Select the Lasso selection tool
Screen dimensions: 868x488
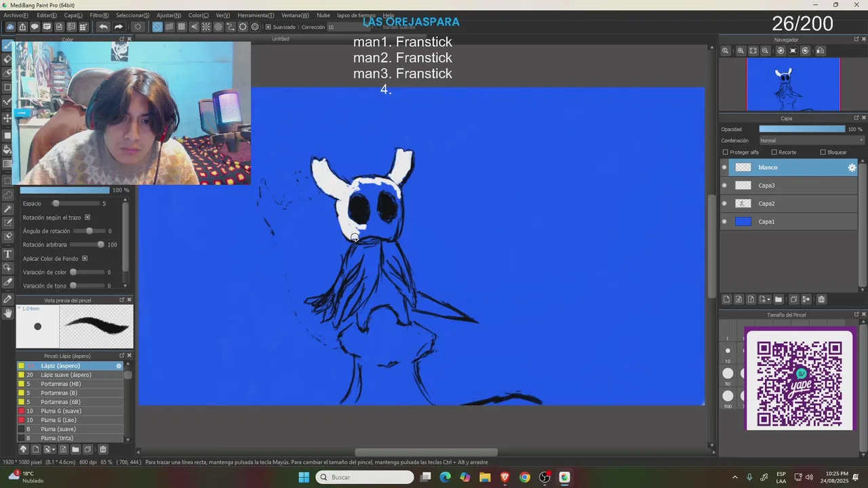[7, 195]
